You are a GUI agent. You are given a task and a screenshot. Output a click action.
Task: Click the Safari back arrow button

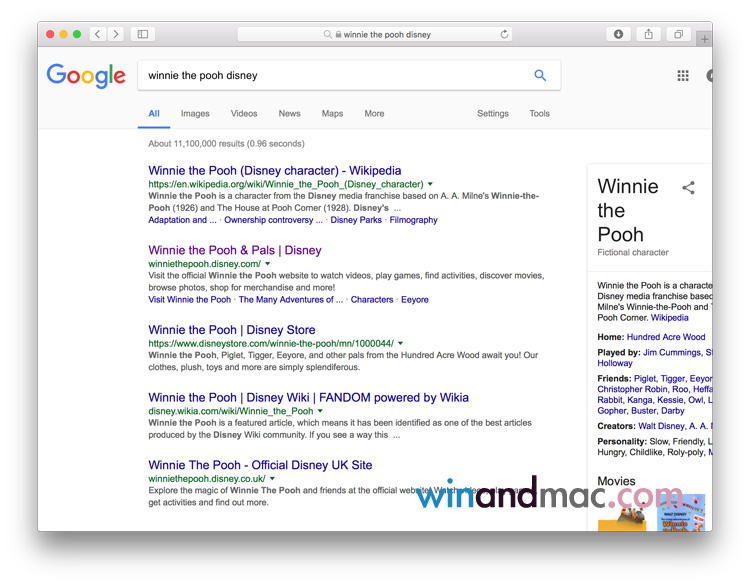97,34
